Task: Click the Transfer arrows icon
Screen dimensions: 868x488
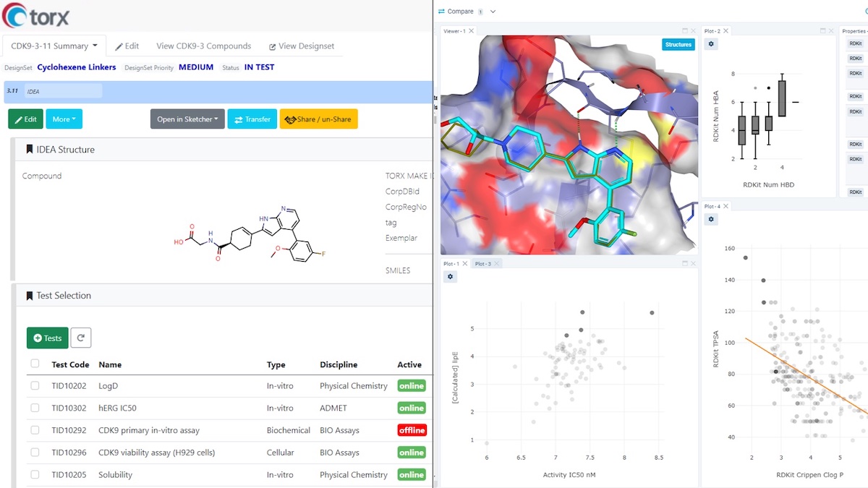Action: point(237,119)
